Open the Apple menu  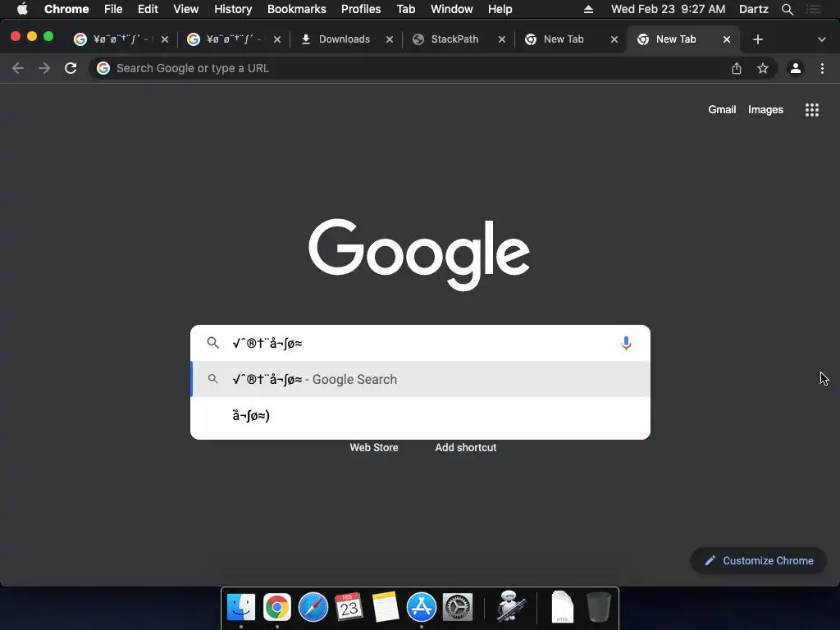click(22, 9)
